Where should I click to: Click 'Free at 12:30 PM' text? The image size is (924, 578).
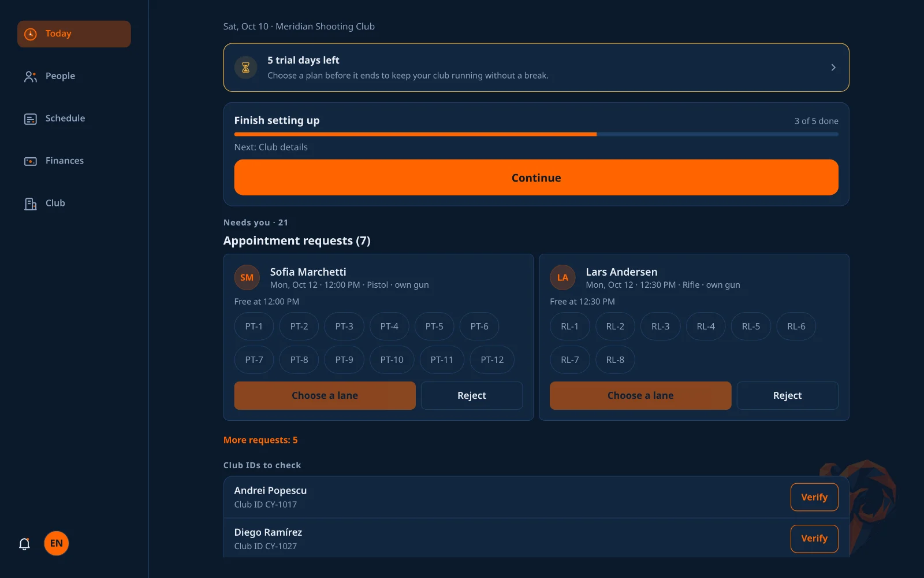(582, 302)
